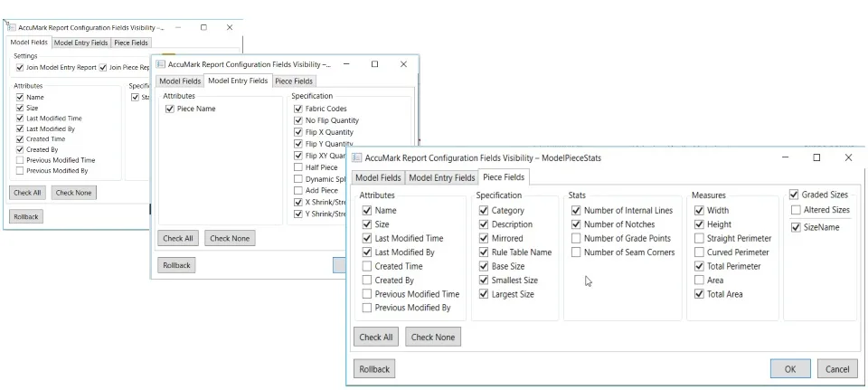Viewport: 868px width, 390px height.
Task: Uncheck Total Area measure
Action: click(699, 294)
